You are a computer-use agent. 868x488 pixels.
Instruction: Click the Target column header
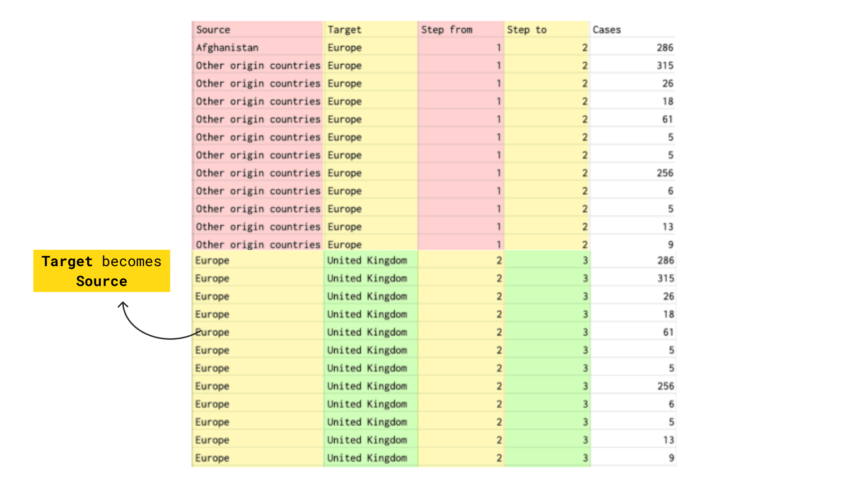344,30
